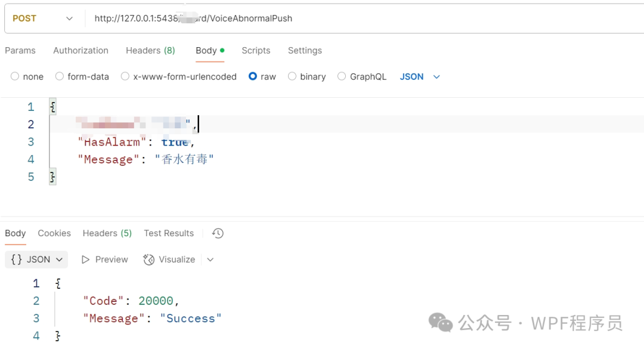This screenshot has width=644, height=349.
Task: Click the Visualize magic icon
Action: 148,260
